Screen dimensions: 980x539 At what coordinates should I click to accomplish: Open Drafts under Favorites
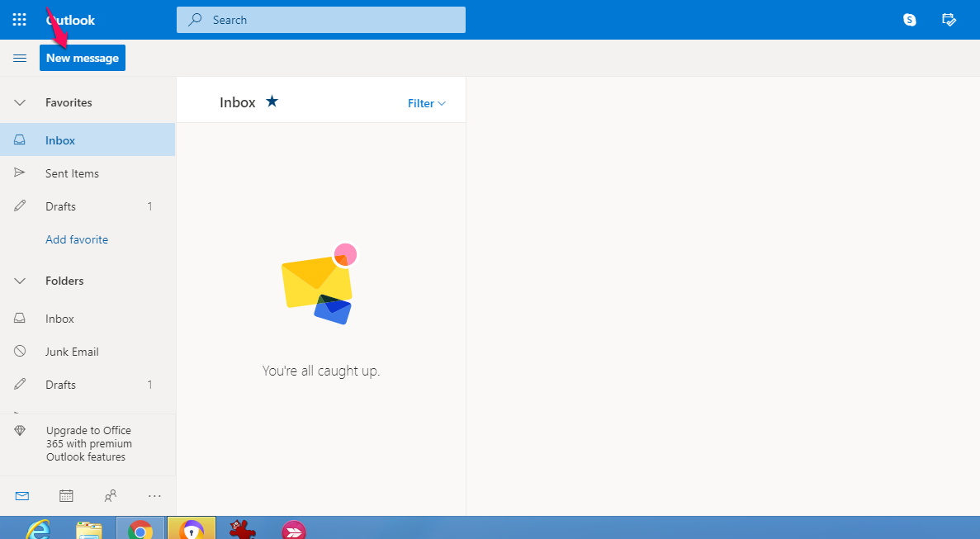pos(88,206)
